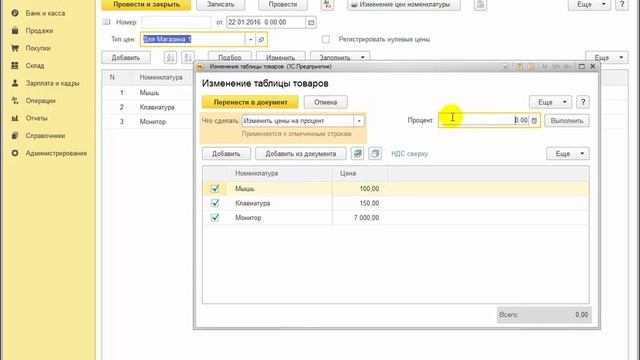
Task: Click Добавить из документа button
Action: click(301, 153)
